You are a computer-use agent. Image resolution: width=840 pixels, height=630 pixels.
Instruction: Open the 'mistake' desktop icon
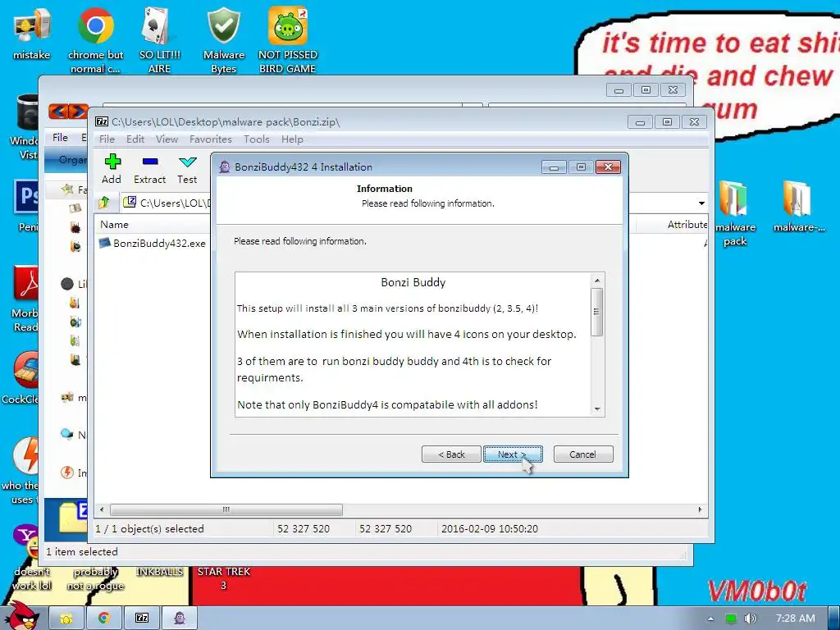[x=32, y=34]
